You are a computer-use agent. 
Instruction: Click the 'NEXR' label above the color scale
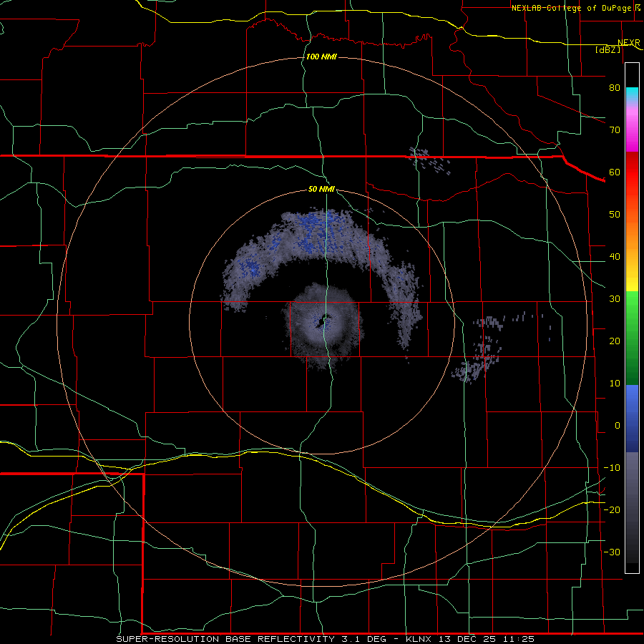click(629, 43)
